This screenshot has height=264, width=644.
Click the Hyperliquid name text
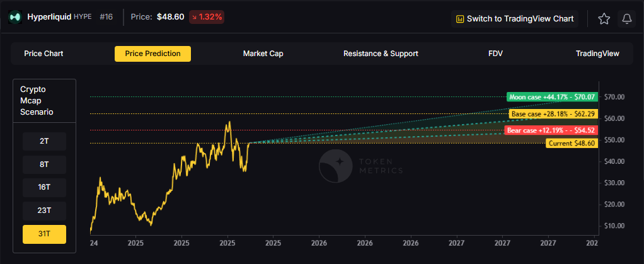pyautogui.click(x=49, y=17)
